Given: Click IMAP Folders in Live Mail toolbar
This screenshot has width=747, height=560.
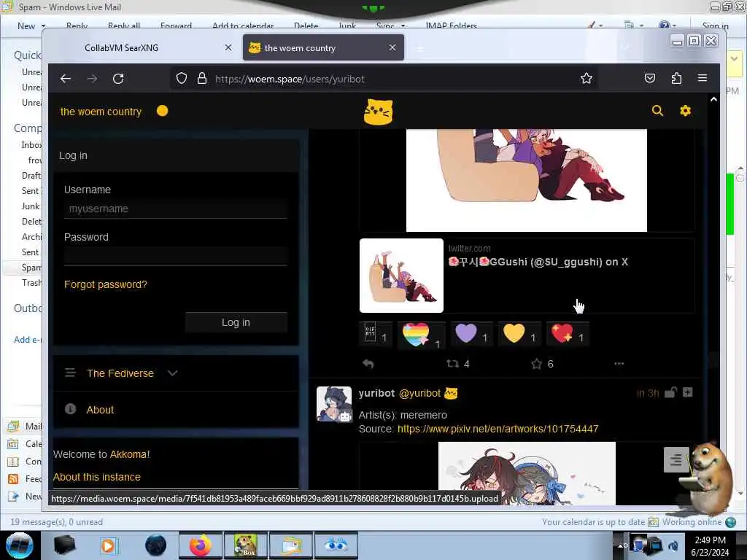Looking at the screenshot, I should pyautogui.click(x=451, y=26).
